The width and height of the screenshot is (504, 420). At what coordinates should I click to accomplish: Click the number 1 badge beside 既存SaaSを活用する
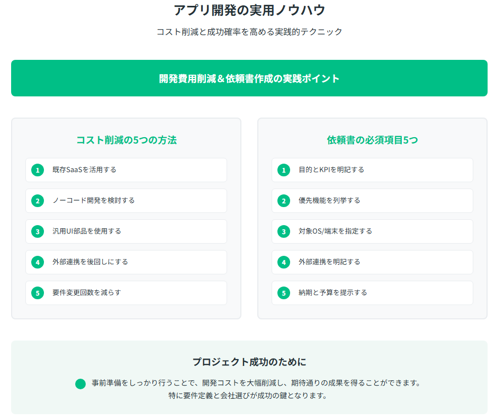tap(38, 170)
